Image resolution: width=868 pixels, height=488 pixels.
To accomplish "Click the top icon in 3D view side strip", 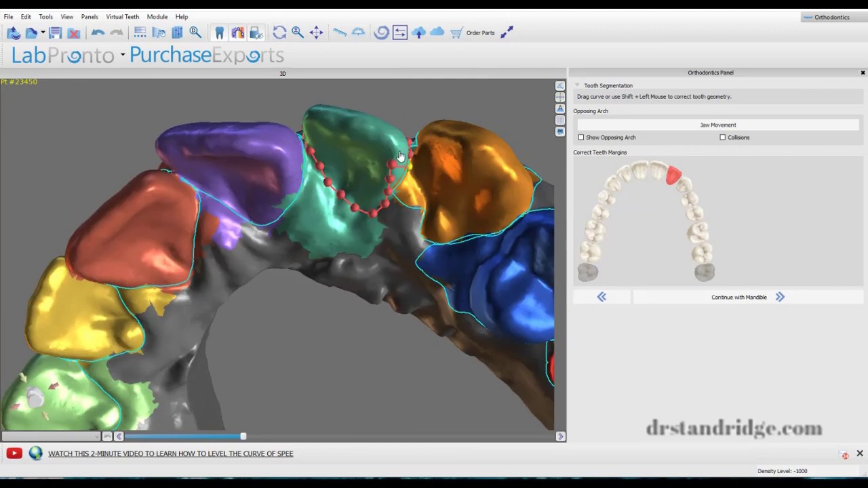I will tap(560, 85).
